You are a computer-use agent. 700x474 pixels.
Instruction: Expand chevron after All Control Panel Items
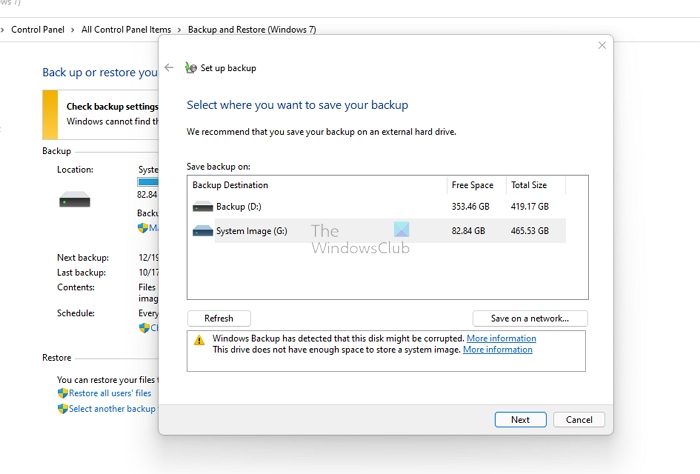[x=179, y=30]
